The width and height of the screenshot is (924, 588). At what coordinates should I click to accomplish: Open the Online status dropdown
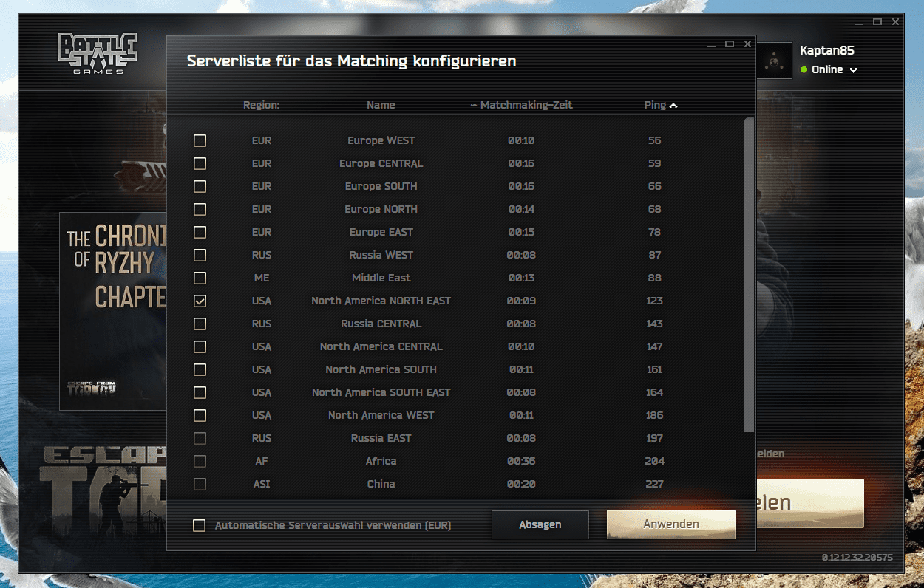click(x=829, y=69)
